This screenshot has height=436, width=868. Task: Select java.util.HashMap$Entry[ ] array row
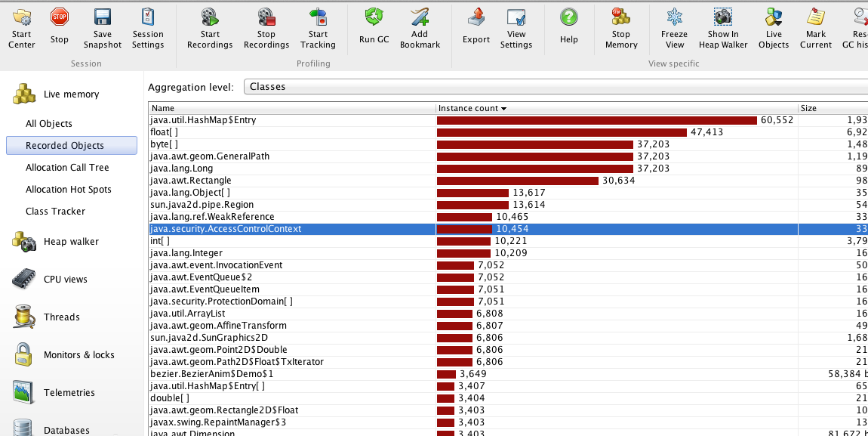click(508, 385)
